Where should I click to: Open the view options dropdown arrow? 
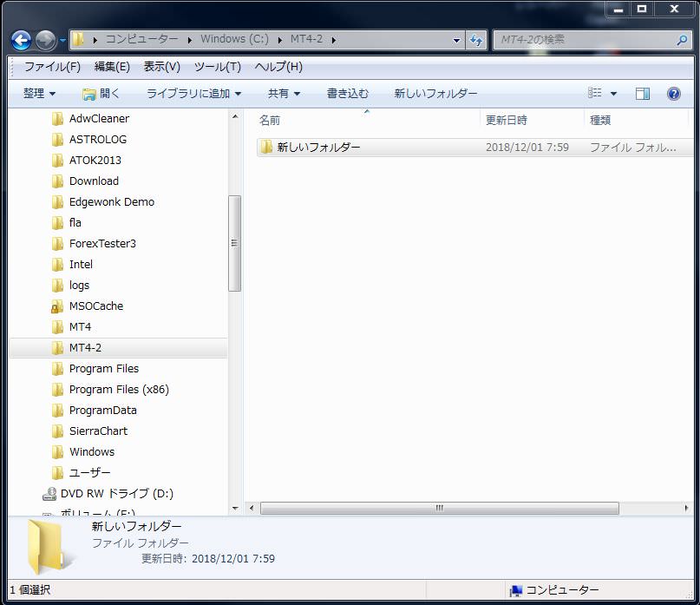tap(614, 94)
